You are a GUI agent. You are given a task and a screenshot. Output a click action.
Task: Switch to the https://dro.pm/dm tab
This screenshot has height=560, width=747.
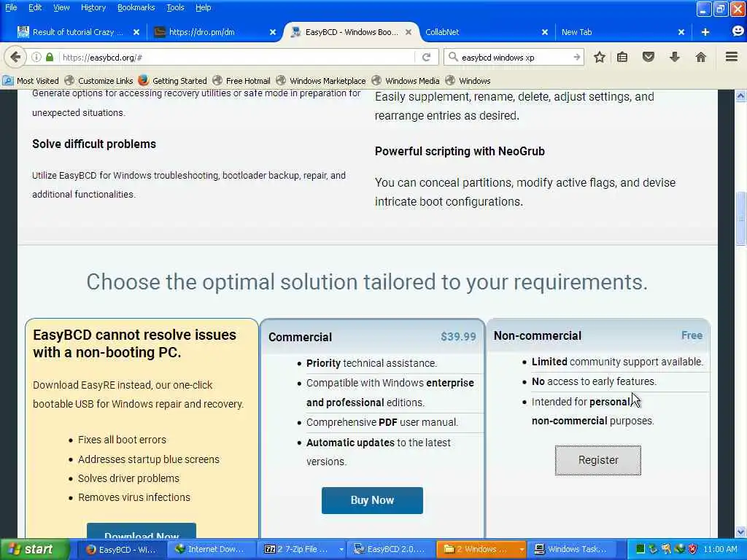(214, 32)
